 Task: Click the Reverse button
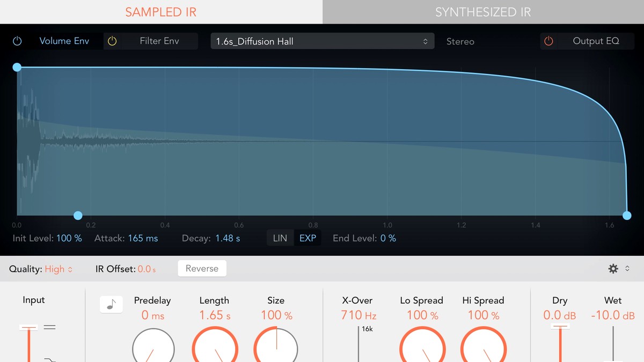(202, 268)
